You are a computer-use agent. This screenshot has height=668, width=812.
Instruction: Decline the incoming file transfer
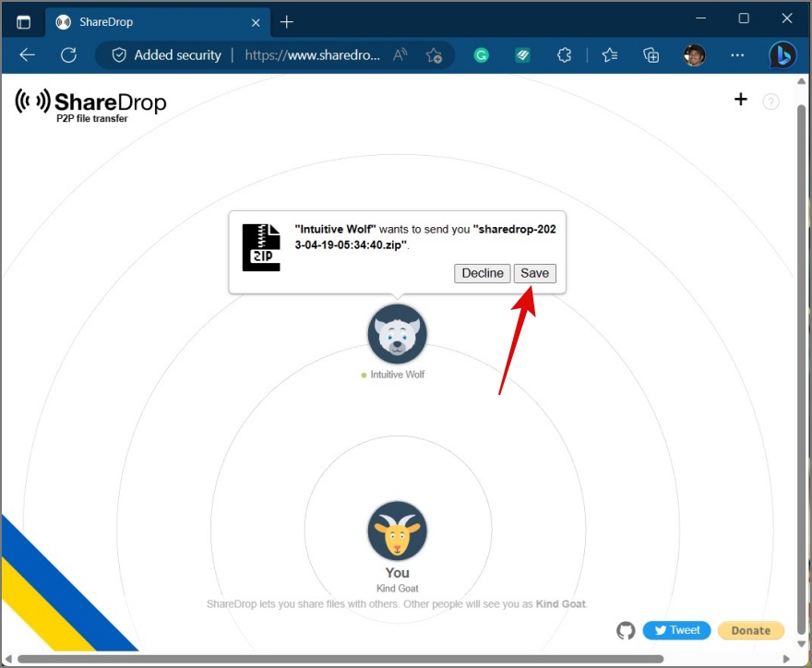pyautogui.click(x=482, y=273)
